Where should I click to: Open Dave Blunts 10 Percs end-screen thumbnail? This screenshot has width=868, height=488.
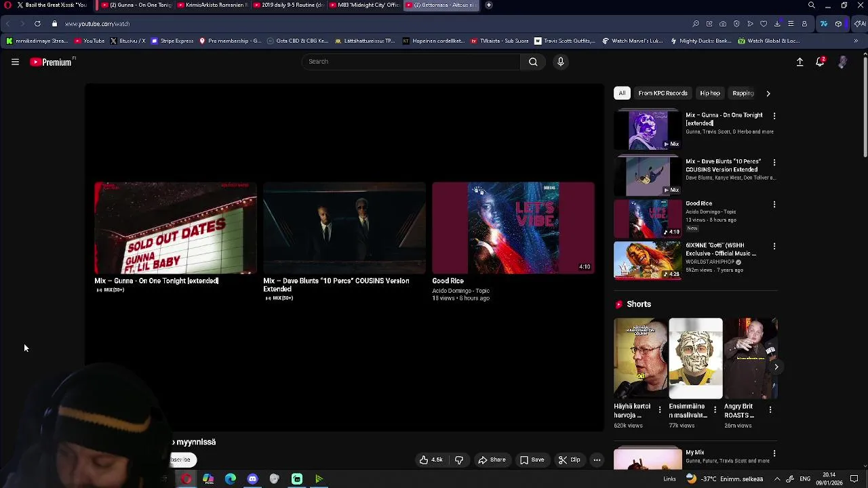pos(344,228)
